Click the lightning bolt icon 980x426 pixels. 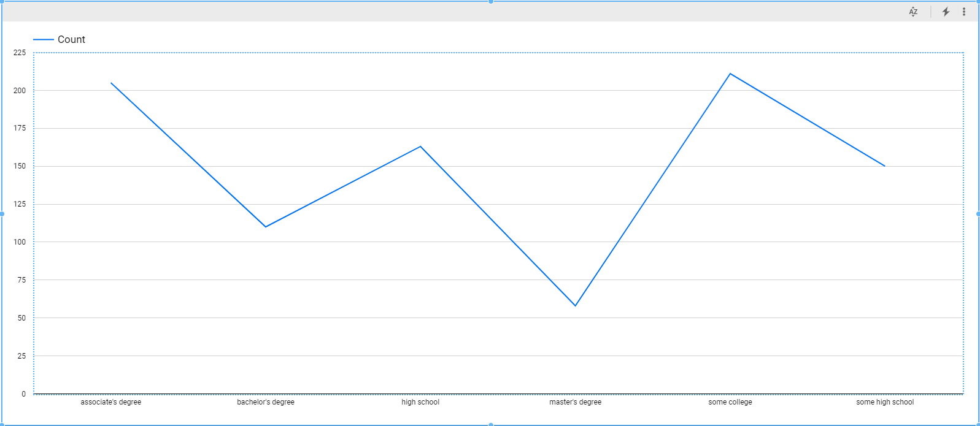[946, 12]
